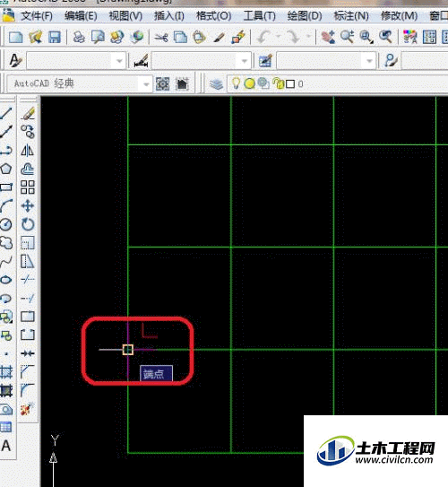448x487 pixels.
Task: Expand the Undo history dropdown arrow
Action: [279, 37]
